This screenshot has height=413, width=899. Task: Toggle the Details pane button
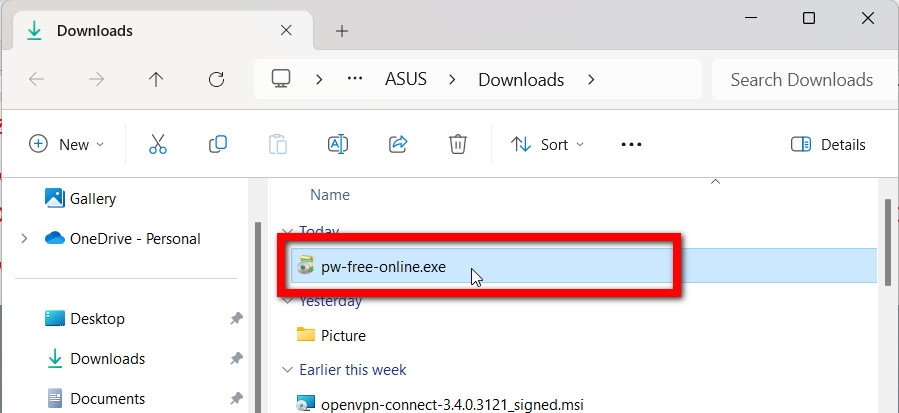828,145
